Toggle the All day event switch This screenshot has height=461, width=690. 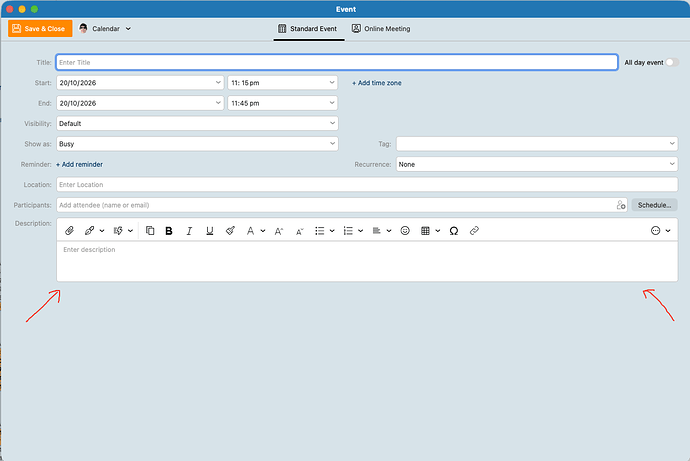coord(672,62)
